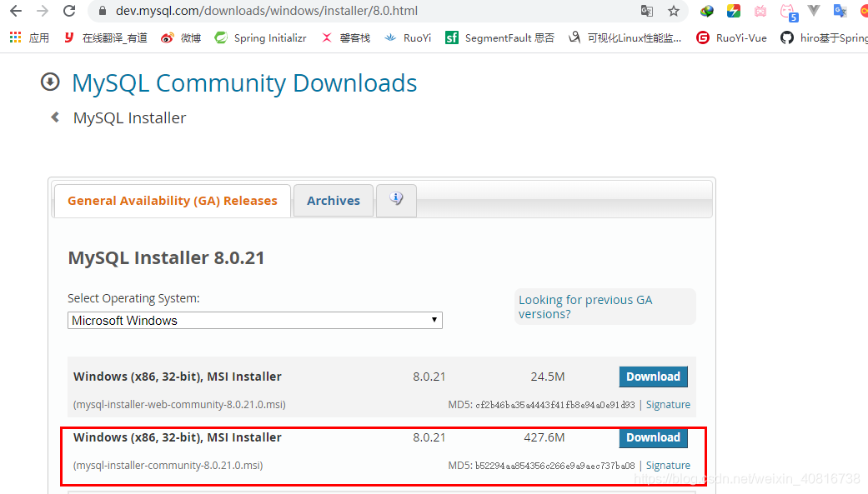Screen dimensions: 868x494
Task: Click the MD5 hash starting with cf2b46
Action: (x=555, y=405)
